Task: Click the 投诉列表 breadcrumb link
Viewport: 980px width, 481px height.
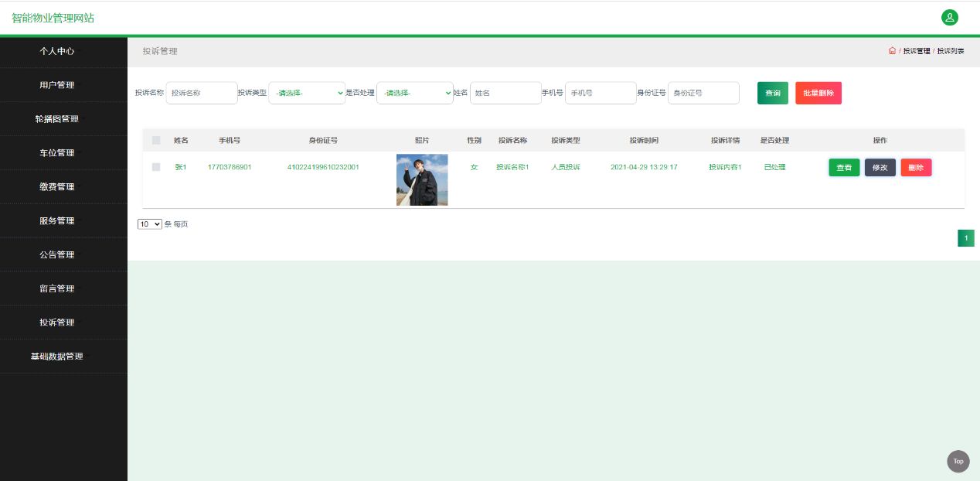Action: 951,51
